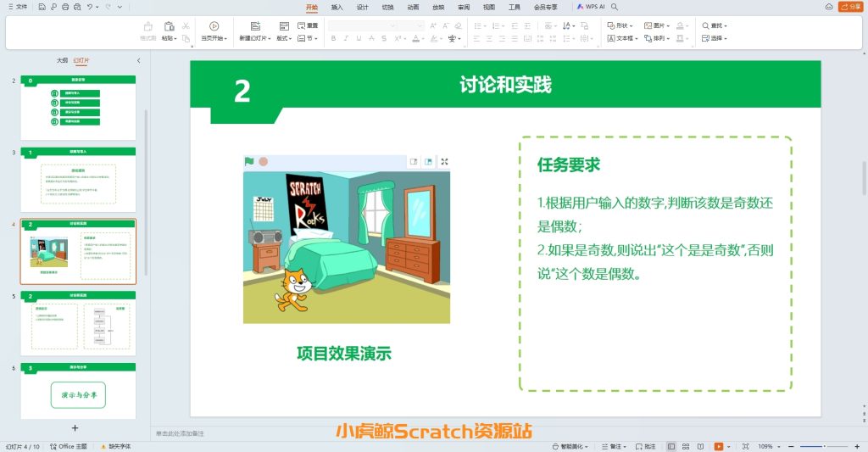Switch to the 开始 ribbon tab

[x=312, y=7]
